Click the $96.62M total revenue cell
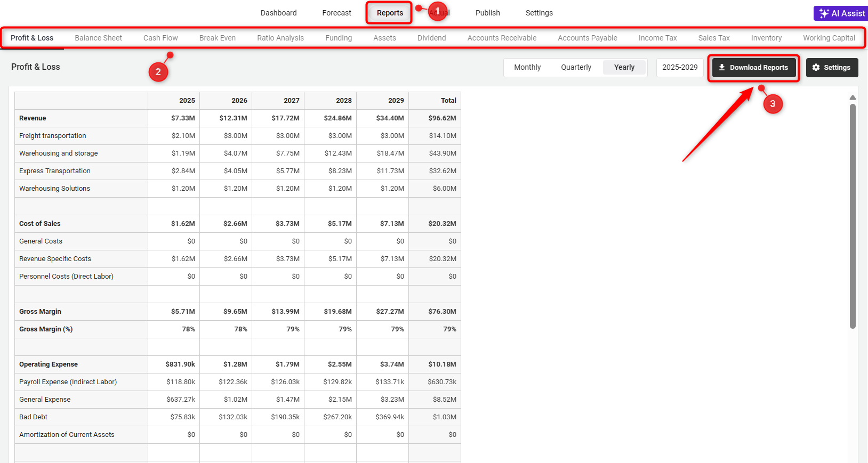 pos(435,118)
